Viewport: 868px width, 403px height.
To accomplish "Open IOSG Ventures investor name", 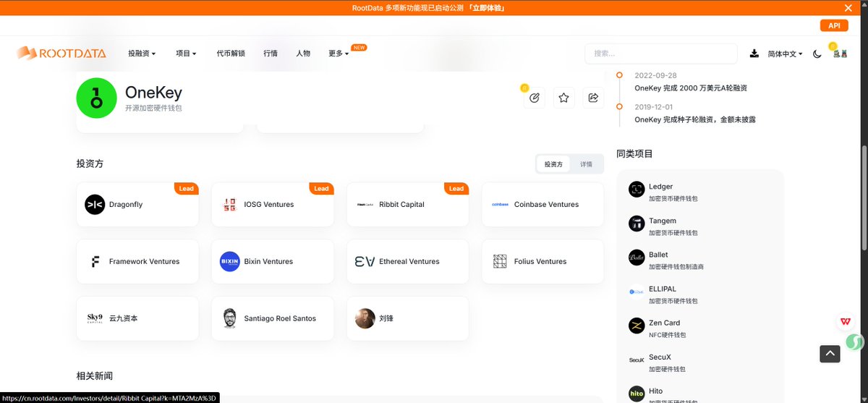I will click(x=269, y=205).
